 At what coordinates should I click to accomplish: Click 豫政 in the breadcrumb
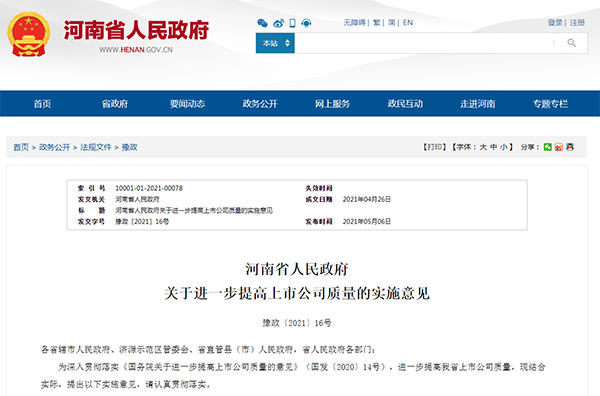[x=129, y=147]
